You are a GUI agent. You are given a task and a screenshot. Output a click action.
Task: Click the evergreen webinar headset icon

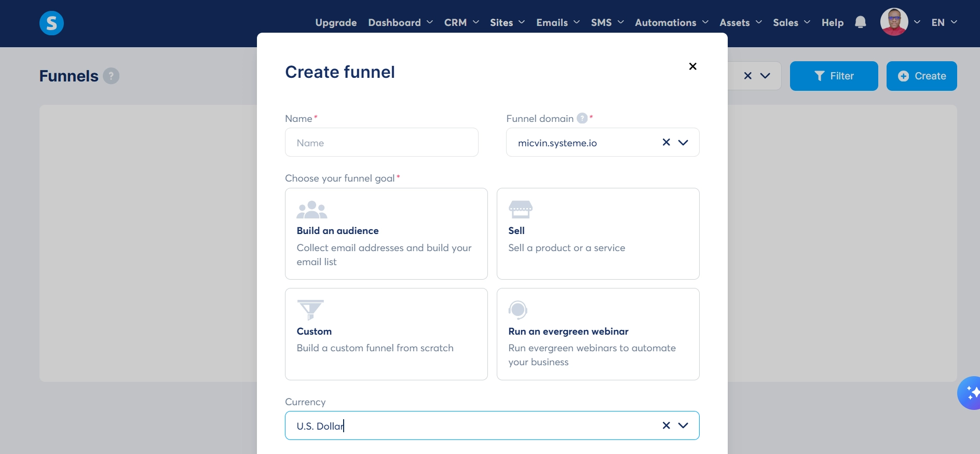[x=518, y=310]
